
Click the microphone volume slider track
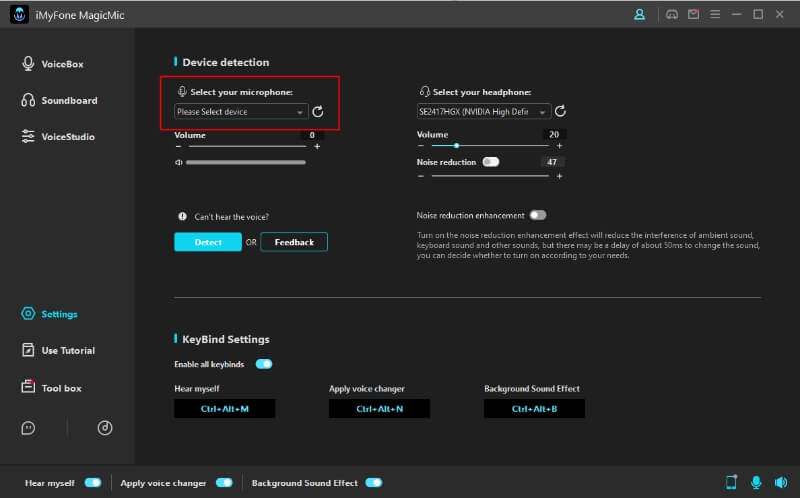pyautogui.click(x=247, y=146)
